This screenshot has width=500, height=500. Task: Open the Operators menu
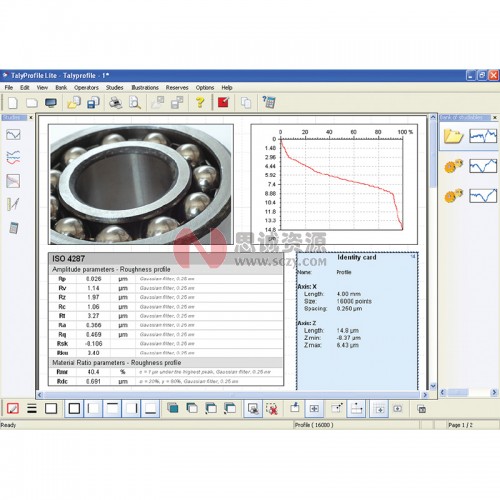click(86, 88)
